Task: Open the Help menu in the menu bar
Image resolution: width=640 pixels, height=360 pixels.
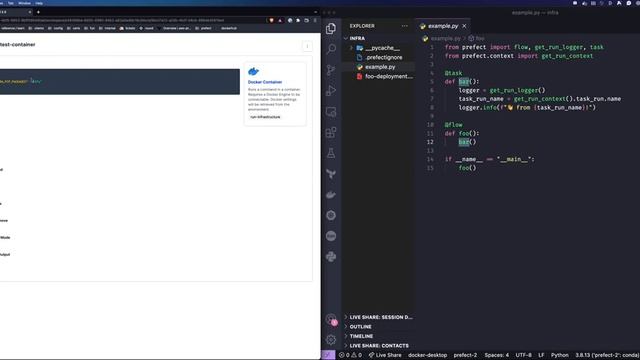Action: (39, 3)
